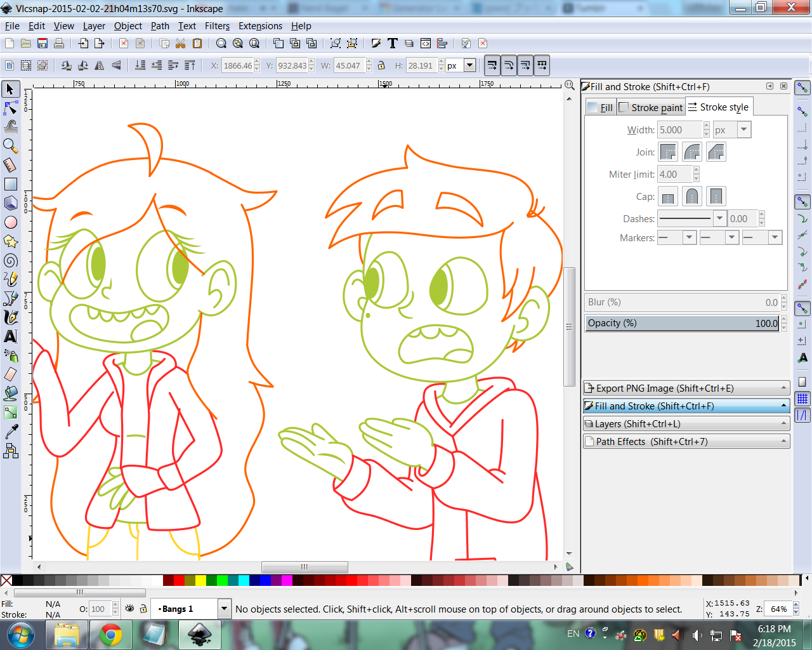Toggle scale stroke width with object
The width and height of the screenshot is (812, 650).
click(x=492, y=65)
